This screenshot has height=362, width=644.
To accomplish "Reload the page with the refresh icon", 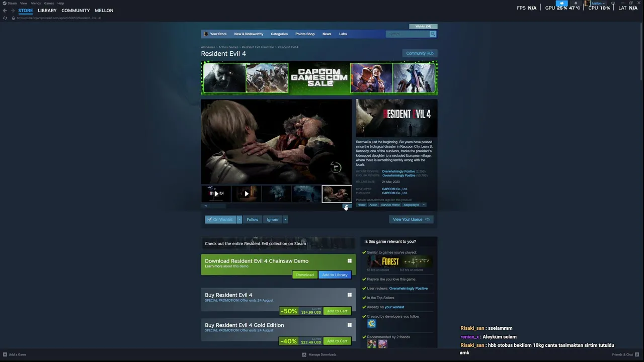I will (x=5, y=18).
